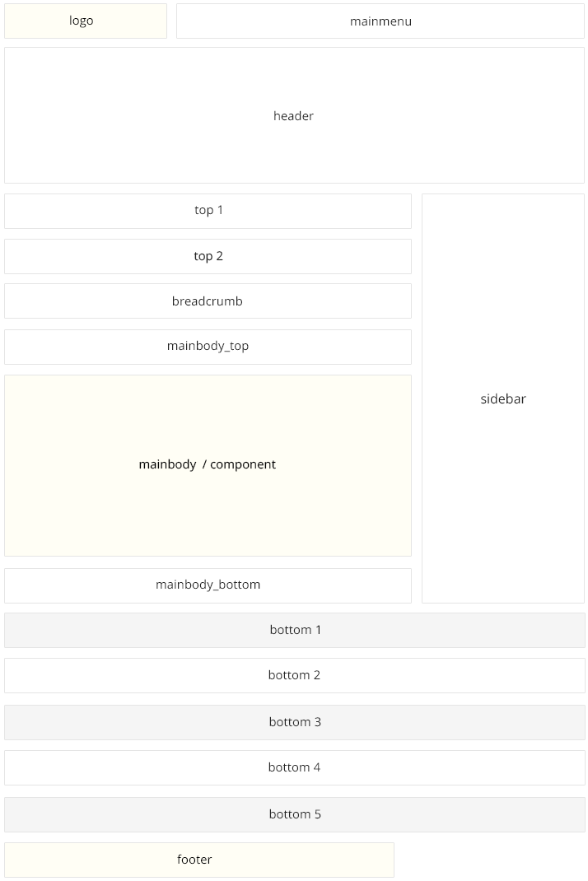This screenshot has width=588, height=881.
Task: Select the breadcrumb position box
Action: (x=208, y=301)
